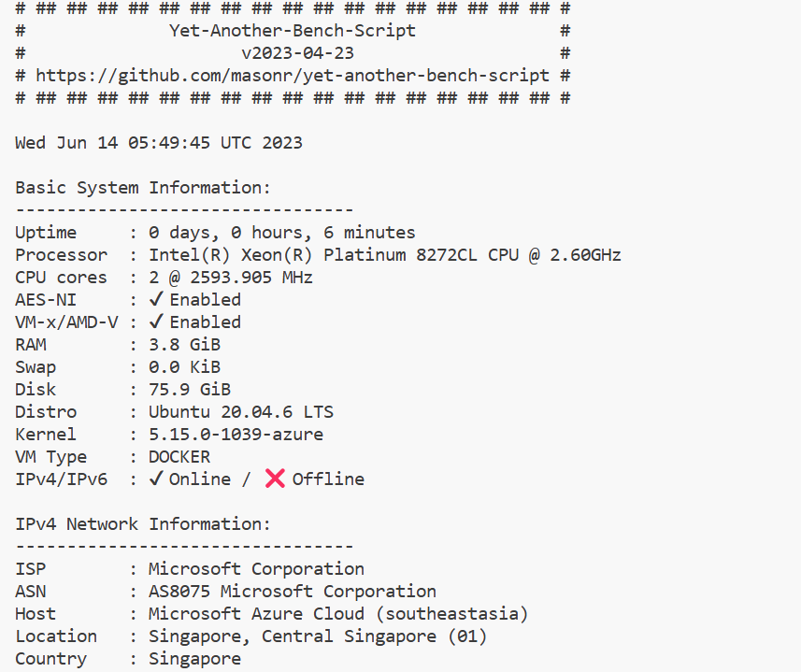Image resolution: width=801 pixels, height=672 pixels.
Task: Click the 75.9 GiB disk value
Action: [190, 390]
